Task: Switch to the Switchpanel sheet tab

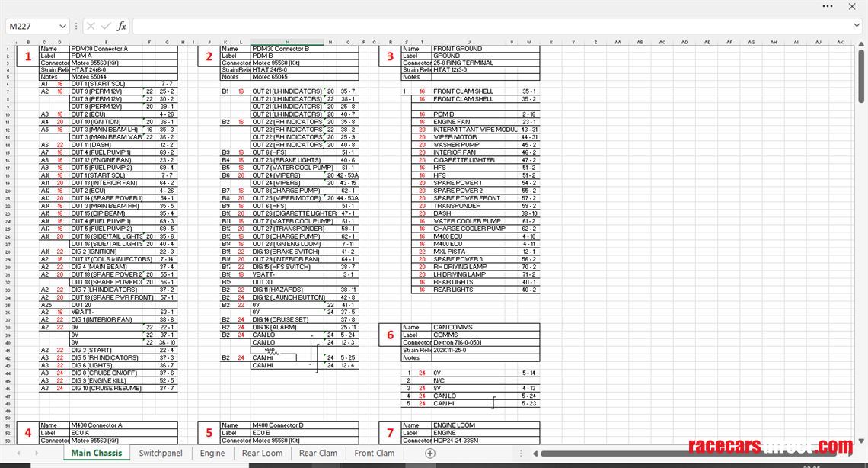Action: tap(161, 454)
